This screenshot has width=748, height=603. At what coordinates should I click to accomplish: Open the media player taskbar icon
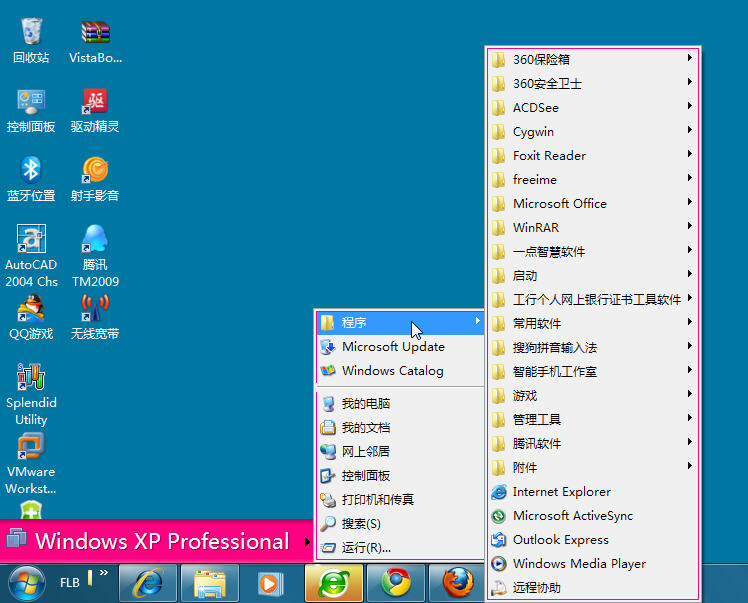[271, 583]
